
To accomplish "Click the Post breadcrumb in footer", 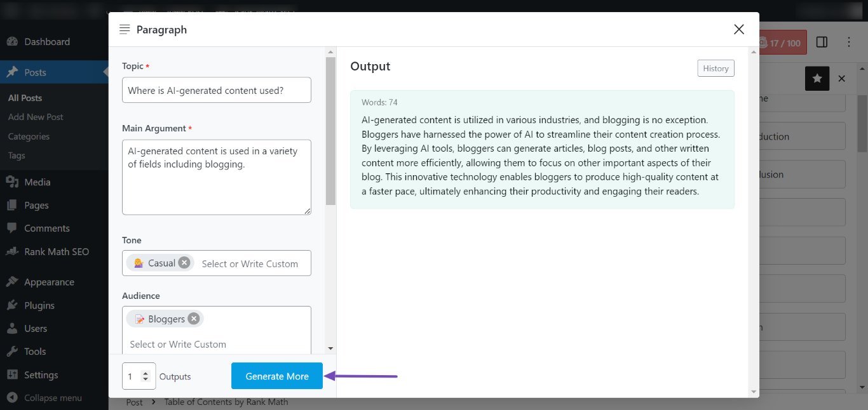I will (134, 402).
